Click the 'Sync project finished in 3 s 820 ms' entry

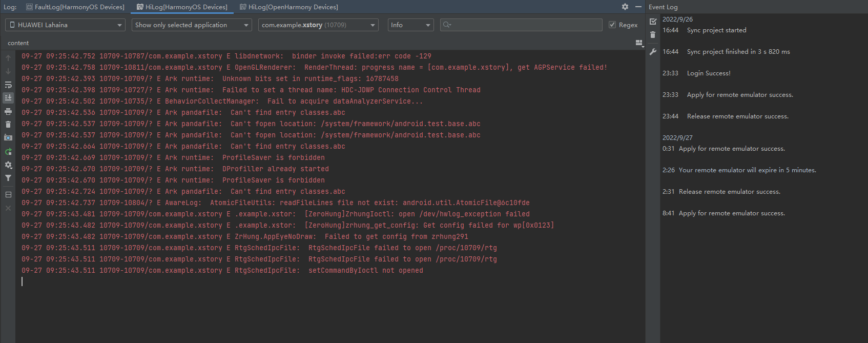point(738,52)
